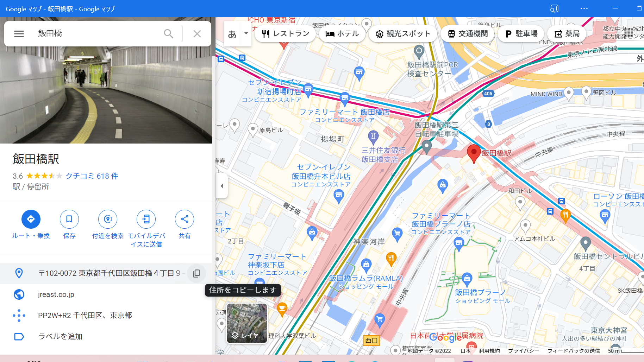Click the search magnifier icon

click(169, 34)
